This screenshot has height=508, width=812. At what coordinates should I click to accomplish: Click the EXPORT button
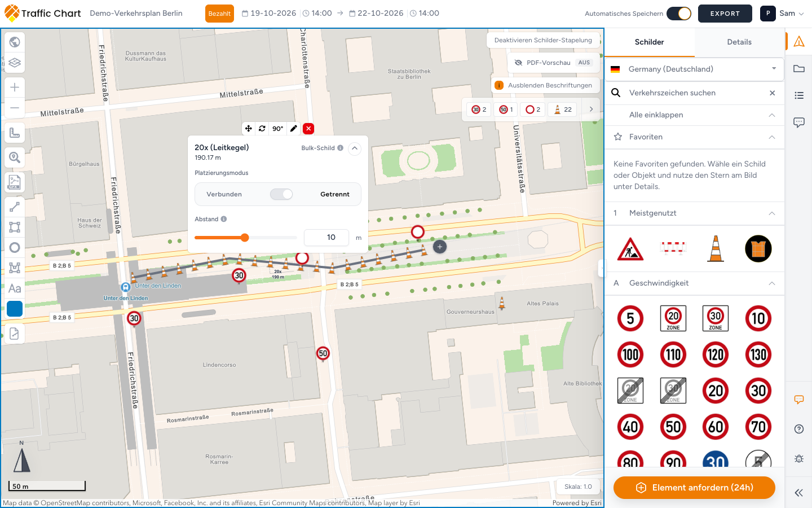coord(725,14)
